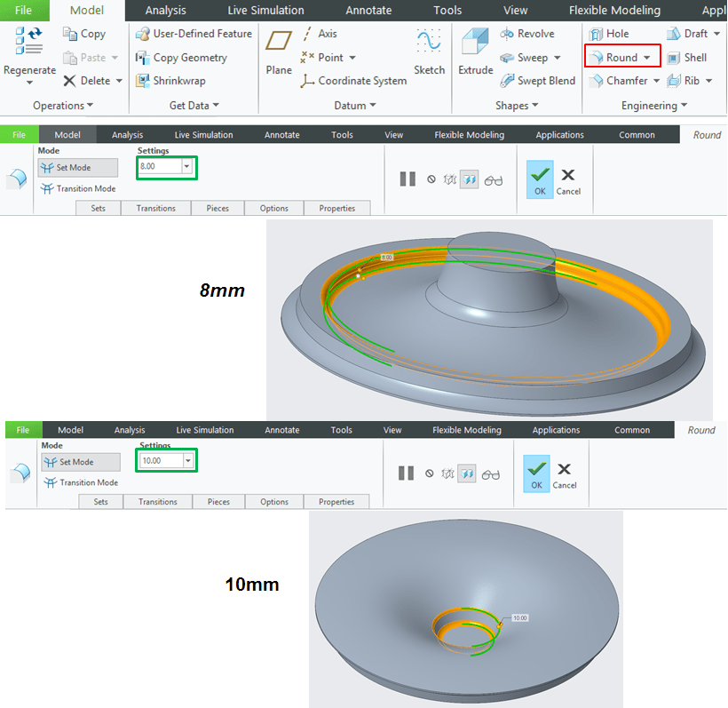Open the Sets tab in the 8.00 dashboard
This screenshot has height=708, width=728.
99,208
